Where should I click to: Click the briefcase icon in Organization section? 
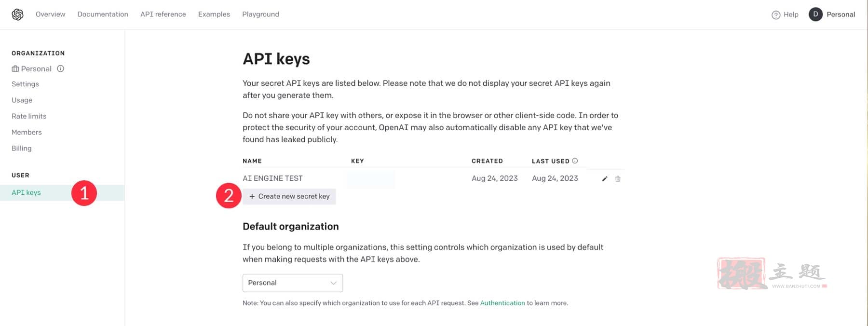click(15, 69)
